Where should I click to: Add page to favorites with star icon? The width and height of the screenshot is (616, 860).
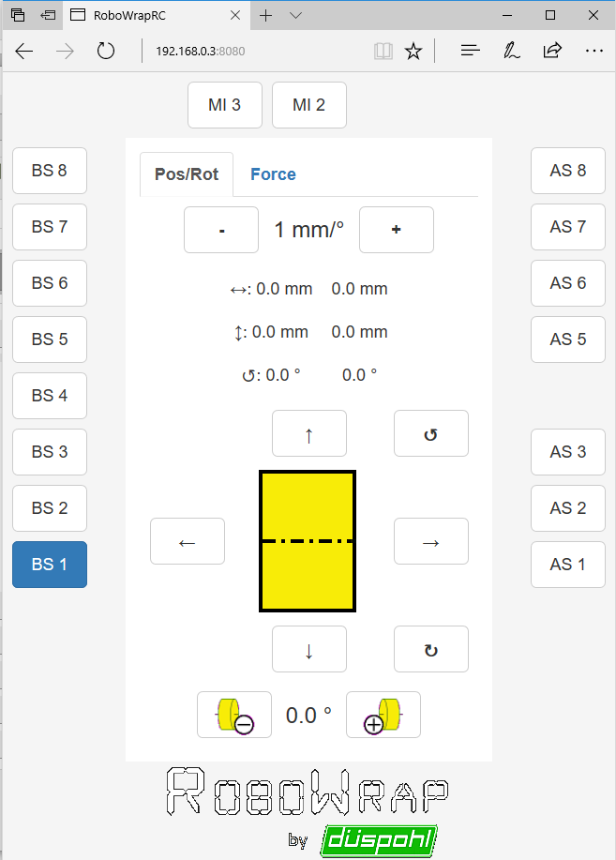click(413, 52)
